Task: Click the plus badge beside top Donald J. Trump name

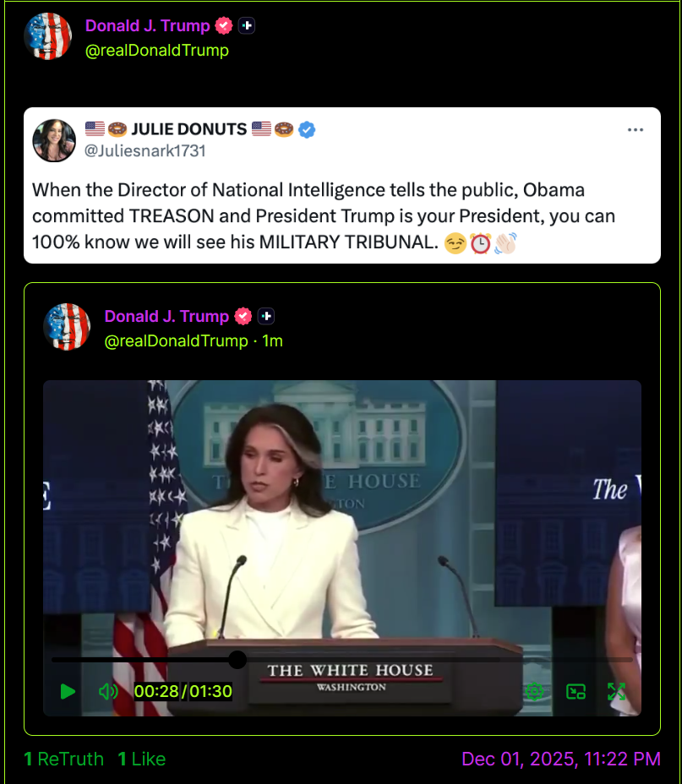Action: pyautogui.click(x=247, y=25)
